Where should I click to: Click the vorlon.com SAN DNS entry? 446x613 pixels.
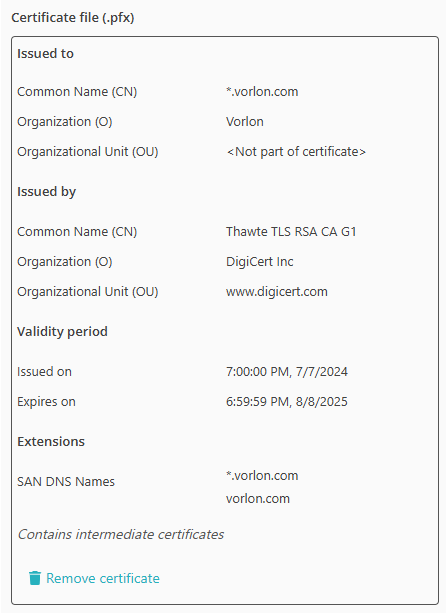coord(258,498)
